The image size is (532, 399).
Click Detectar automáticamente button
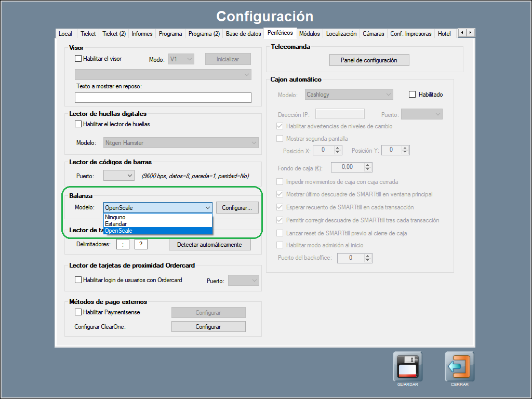point(209,245)
